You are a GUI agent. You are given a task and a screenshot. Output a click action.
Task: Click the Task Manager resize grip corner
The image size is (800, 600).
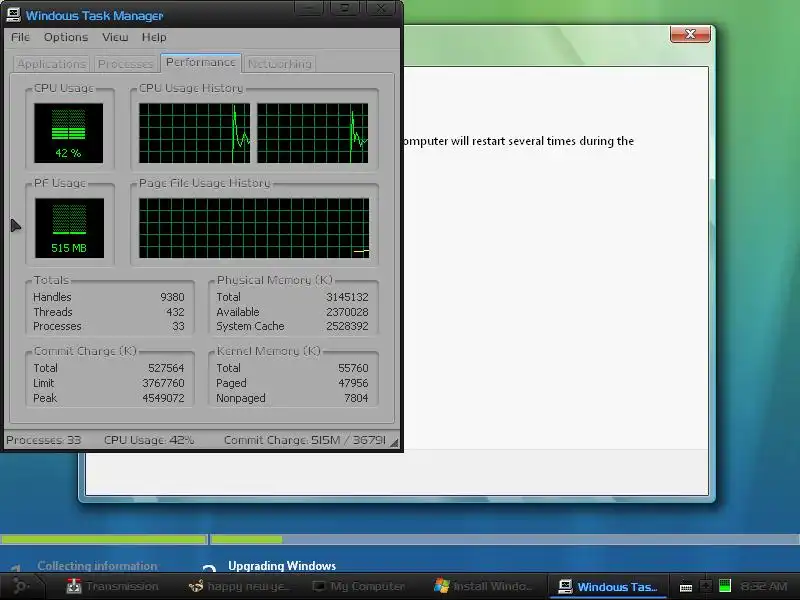394,443
